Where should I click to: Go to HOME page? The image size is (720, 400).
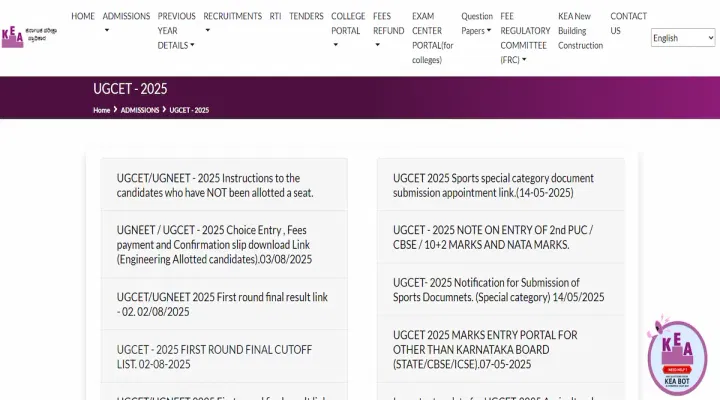[x=83, y=16]
